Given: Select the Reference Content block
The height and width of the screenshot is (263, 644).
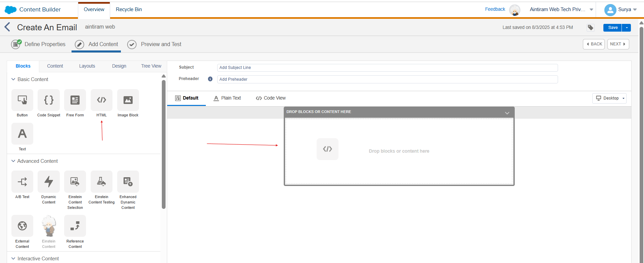Looking at the screenshot, I should [75, 226].
